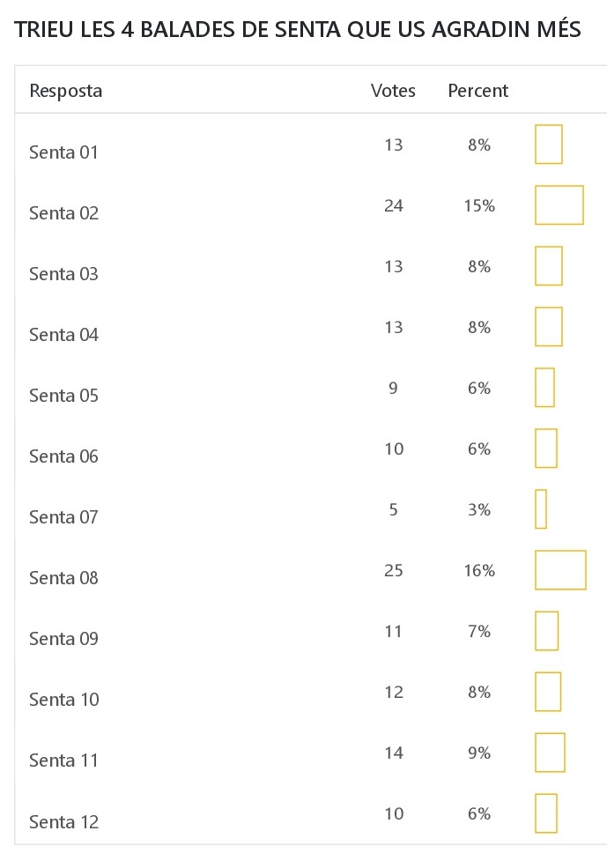Select the Senta 12 answer label
This screenshot has width=607, height=868.
[63, 822]
